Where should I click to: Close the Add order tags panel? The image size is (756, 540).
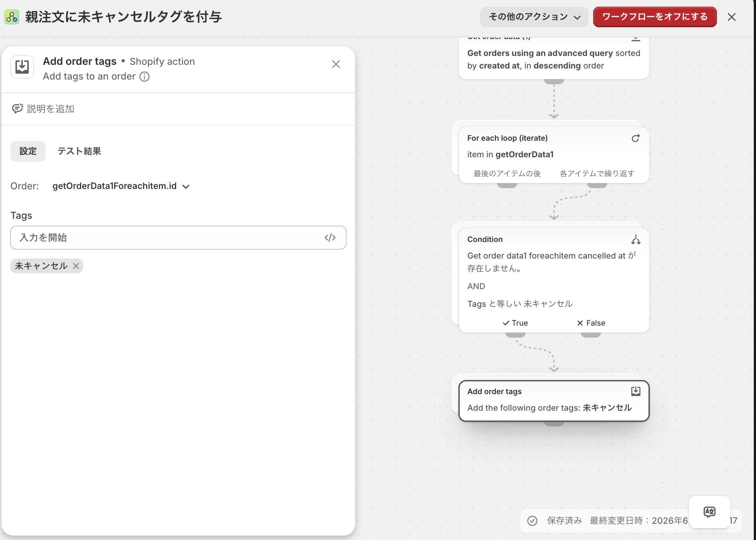pyautogui.click(x=336, y=64)
